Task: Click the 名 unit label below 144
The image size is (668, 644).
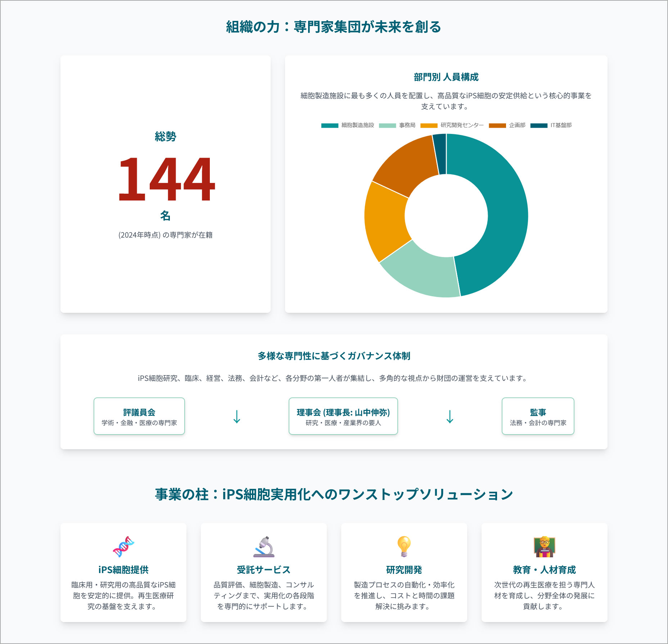Action: (166, 216)
